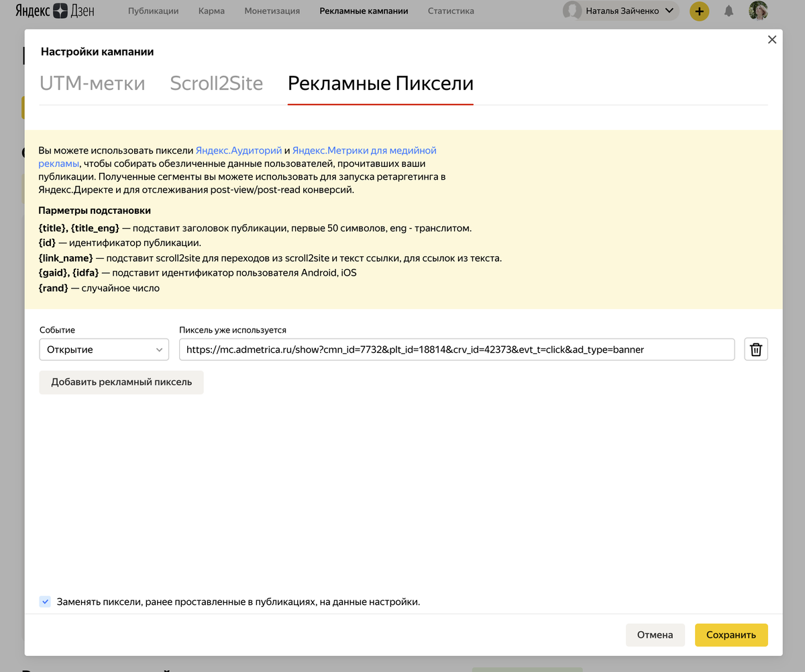Screen dimensions: 805x672
Task: Click the Сохранить button
Action: (x=731, y=634)
